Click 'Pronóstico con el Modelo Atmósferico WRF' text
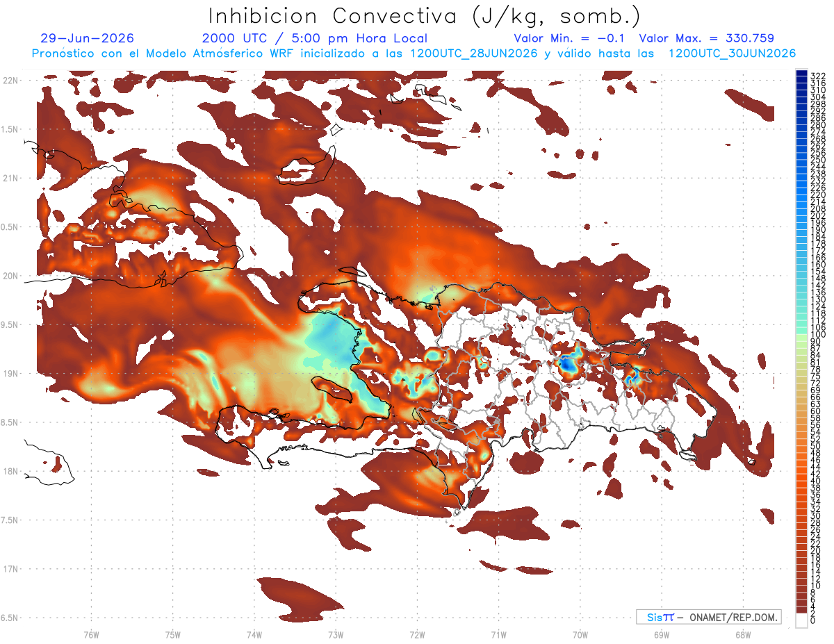The height and width of the screenshot is (644, 834). click(165, 53)
